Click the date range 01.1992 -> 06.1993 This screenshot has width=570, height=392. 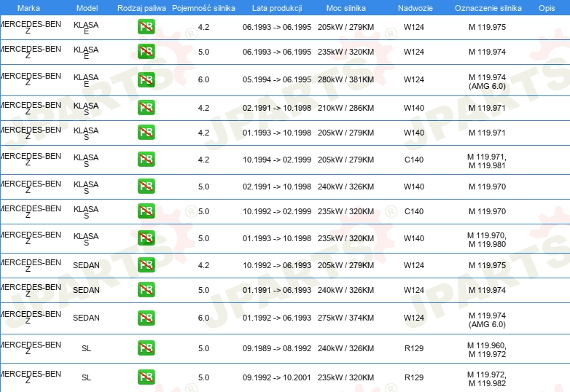click(277, 318)
